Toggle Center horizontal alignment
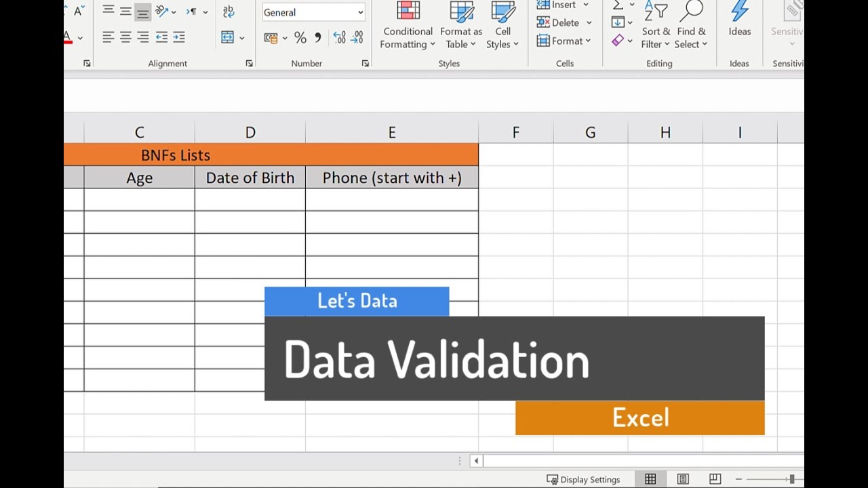 (125, 38)
